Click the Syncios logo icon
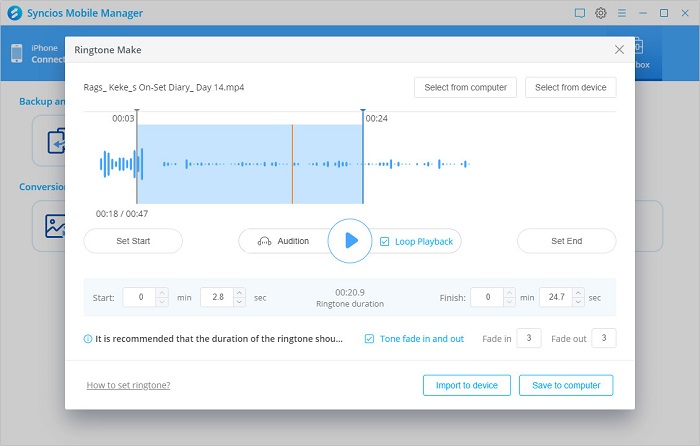Image resolution: width=700 pixels, height=446 pixels. (x=13, y=13)
